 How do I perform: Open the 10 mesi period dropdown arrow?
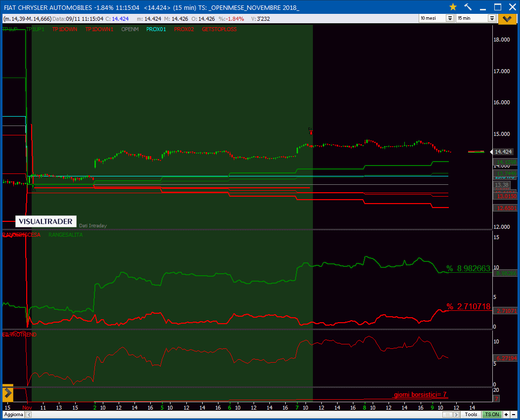[450, 18]
